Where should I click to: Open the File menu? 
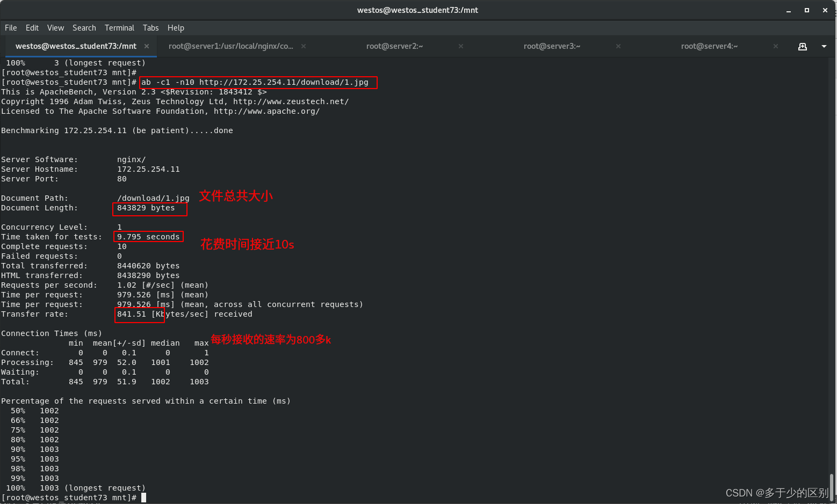click(x=11, y=28)
